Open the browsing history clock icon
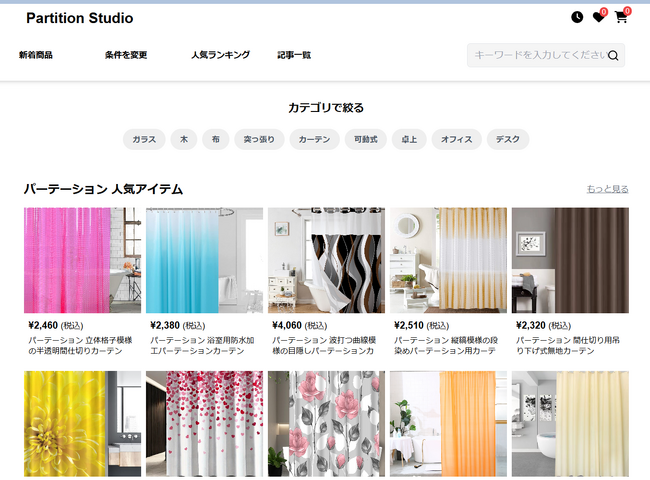Screen dimensions: 650x480 577,17
